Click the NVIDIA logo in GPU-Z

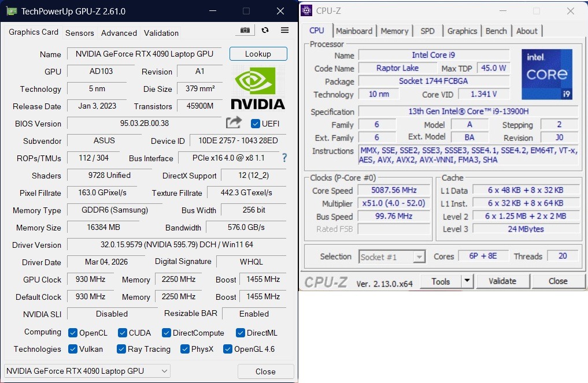tap(258, 89)
